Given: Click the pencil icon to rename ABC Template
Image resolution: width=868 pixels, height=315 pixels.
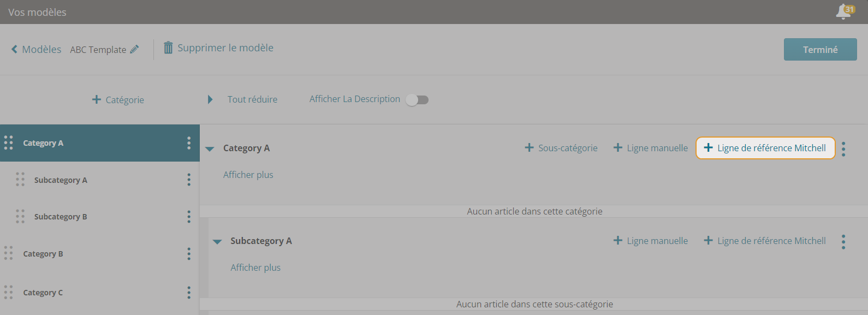Looking at the screenshot, I should pyautogui.click(x=134, y=49).
